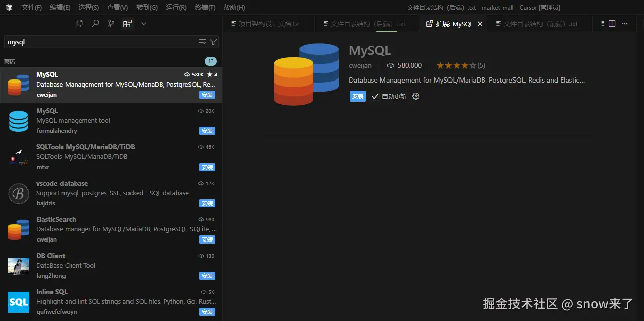The height and width of the screenshot is (321, 644).
Task: Open the Source Control branch icon
Action: (x=111, y=23)
